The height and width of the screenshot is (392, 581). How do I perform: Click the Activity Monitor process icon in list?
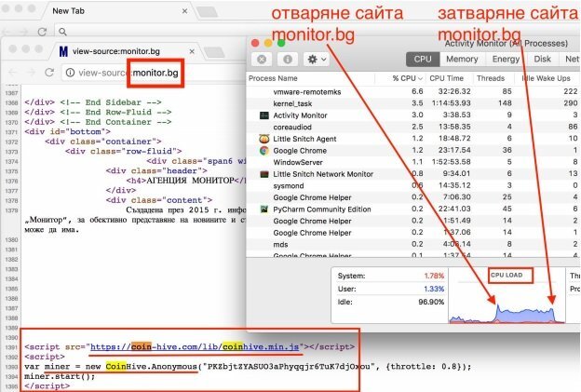(264, 115)
